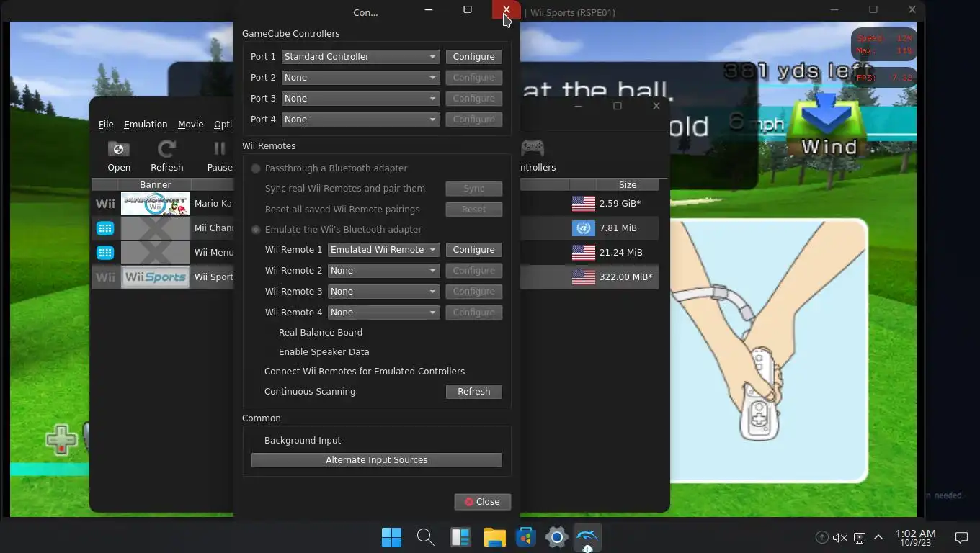Toggle Real Balance Board checkbox
This screenshot has width=980, height=553.
[x=320, y=333]
